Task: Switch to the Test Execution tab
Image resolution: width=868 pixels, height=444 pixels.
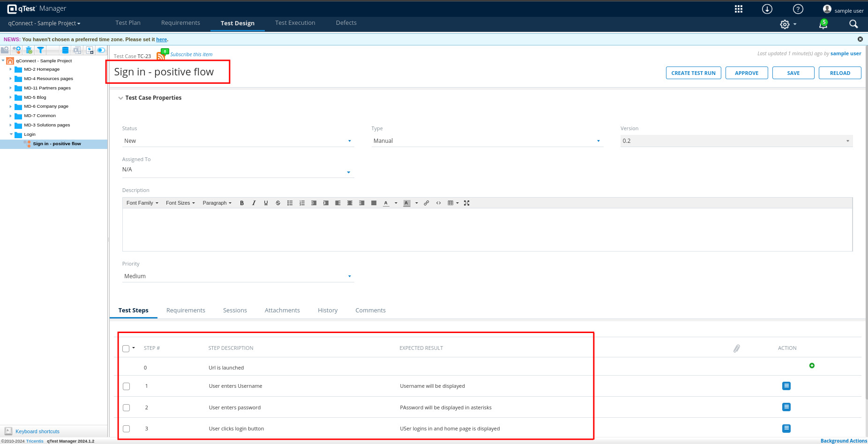Action: click(295, 23)
